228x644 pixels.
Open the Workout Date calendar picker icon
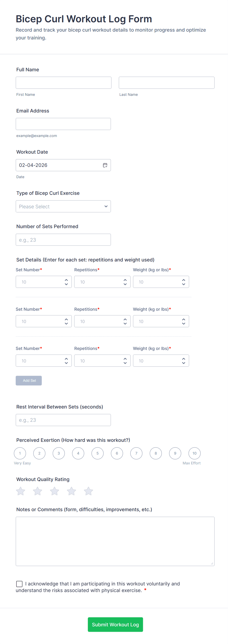[105, 165]
